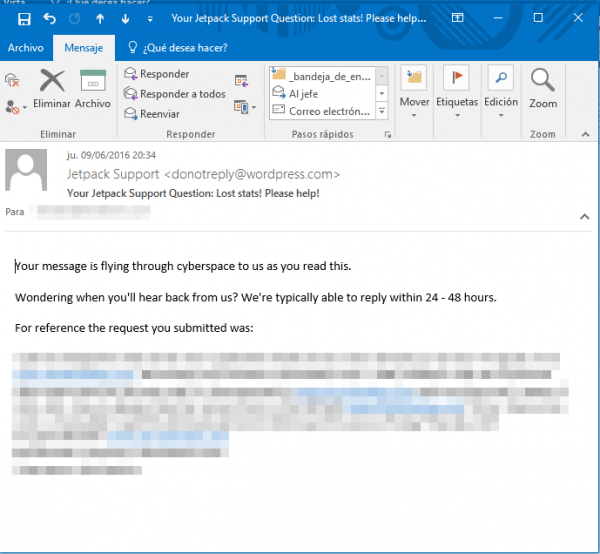Go to next item with down arrow

[125, 18]
